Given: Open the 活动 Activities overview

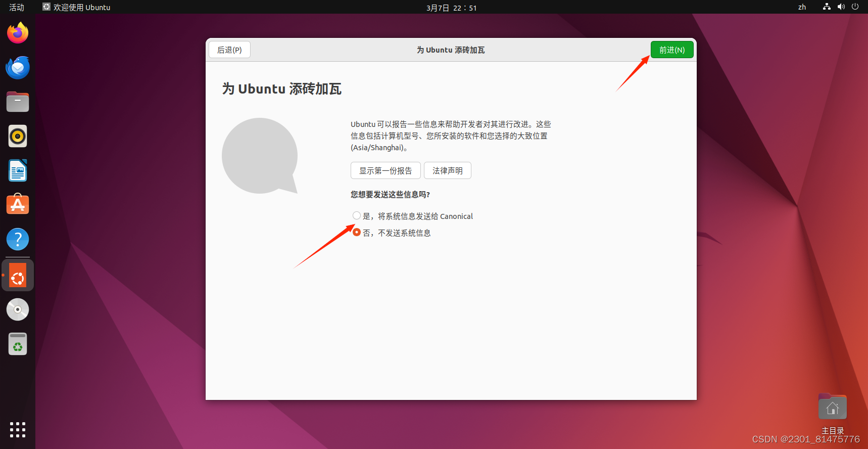Looking at the screenshot, I should [17, 7].
